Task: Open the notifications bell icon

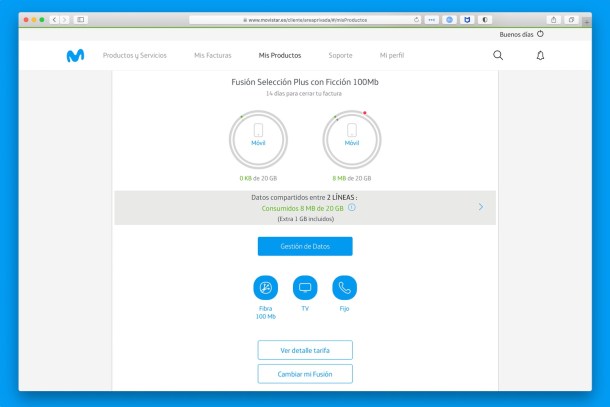Action: [540, 56]
